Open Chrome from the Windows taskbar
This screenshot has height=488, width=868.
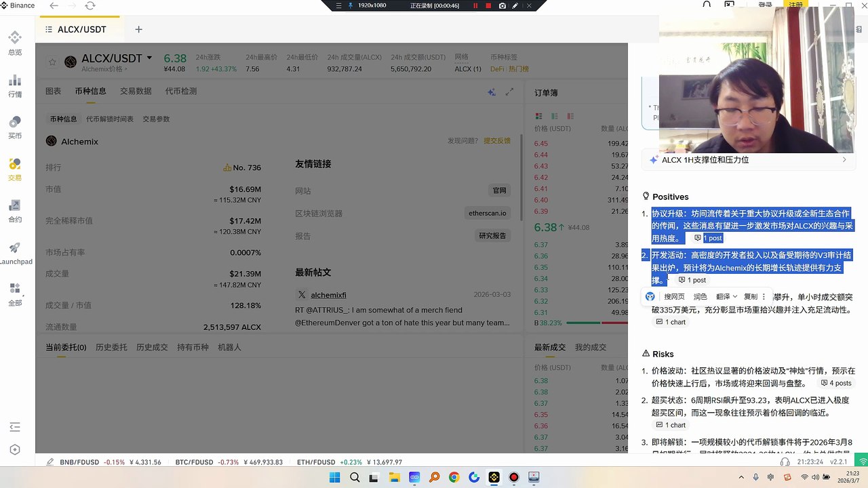(x=454, y=477)
